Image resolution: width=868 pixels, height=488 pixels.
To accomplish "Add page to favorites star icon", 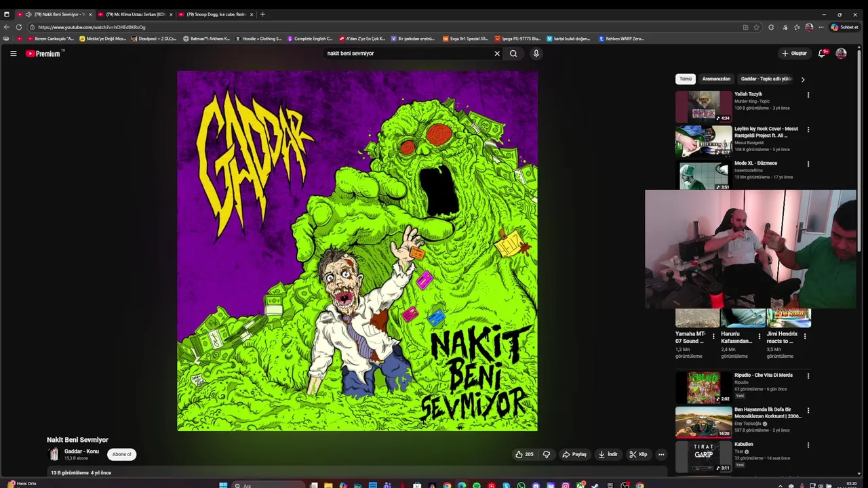I will click(757, 27).
